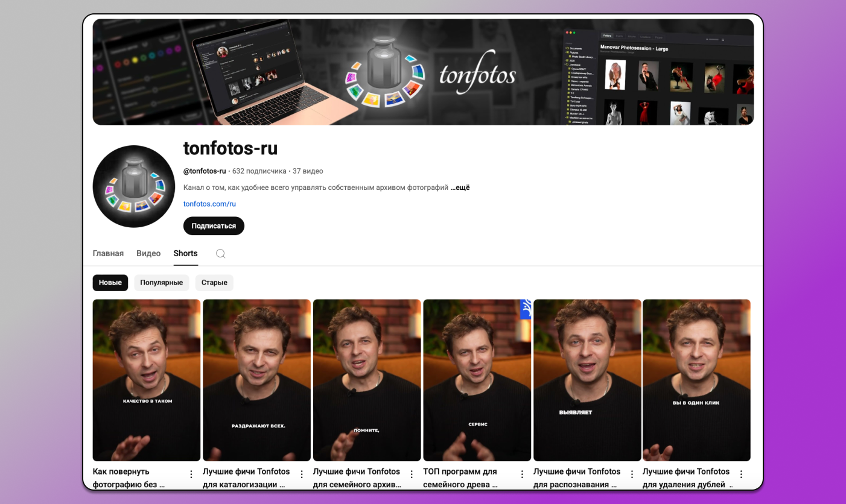Open the Shorts tab

pyautogui.click(x=185, y=253)
